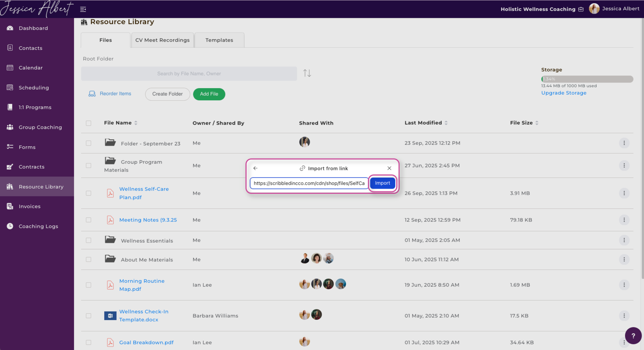This screenshot has height=350, width=644.
Task: Click the blue Import button
Action: pos(382,183)
